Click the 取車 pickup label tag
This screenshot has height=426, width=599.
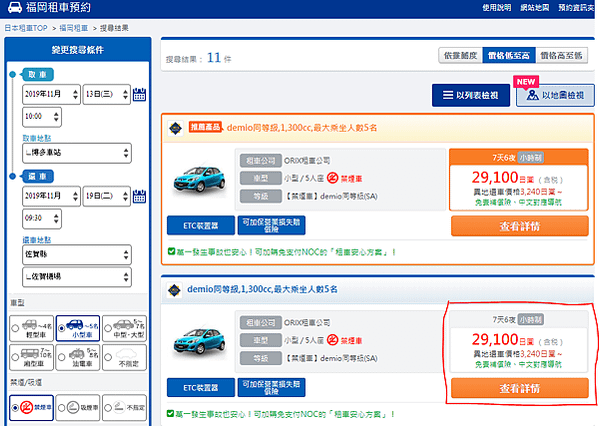coord(37,75)
